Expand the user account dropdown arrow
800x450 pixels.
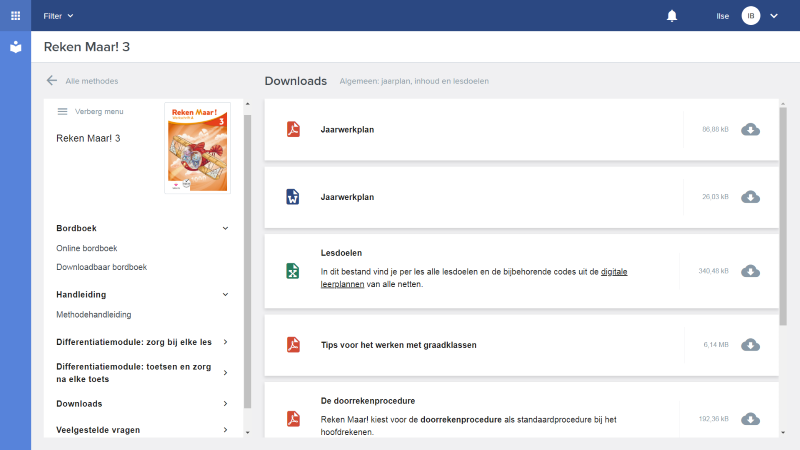773,16
